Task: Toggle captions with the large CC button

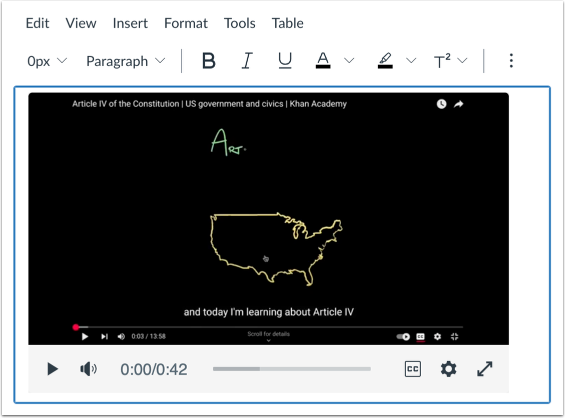Action: tap(413, 369)
